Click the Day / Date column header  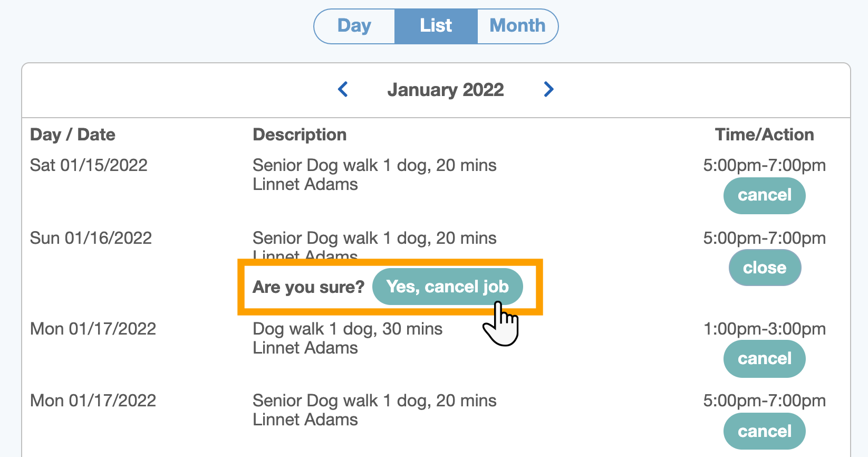[73, 135]
